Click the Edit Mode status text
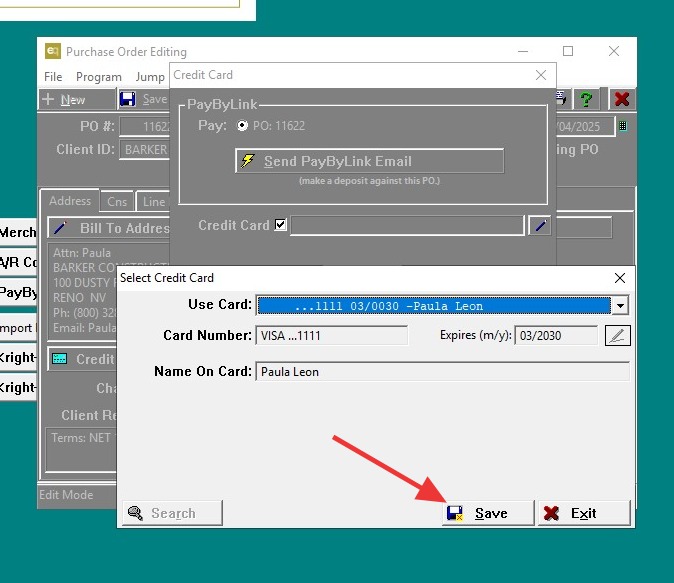Screen dimensions: 674x583 click(x=66, y=494)
